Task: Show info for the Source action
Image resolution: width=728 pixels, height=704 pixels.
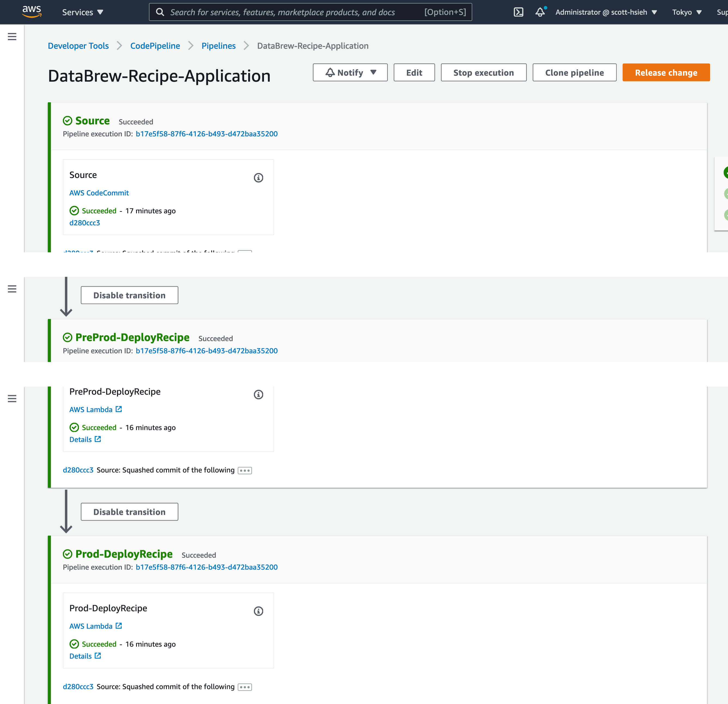Action: coord(258,178)
